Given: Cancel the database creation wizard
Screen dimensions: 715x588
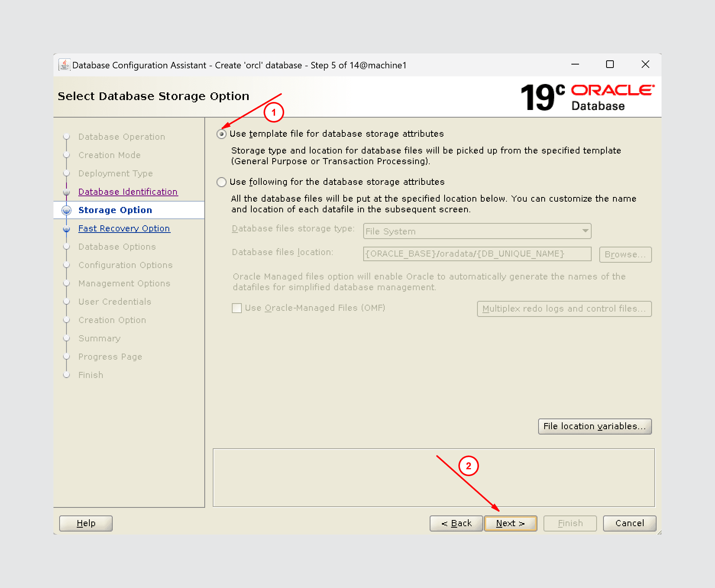Looking at the screenshot, I should (629, 523).
